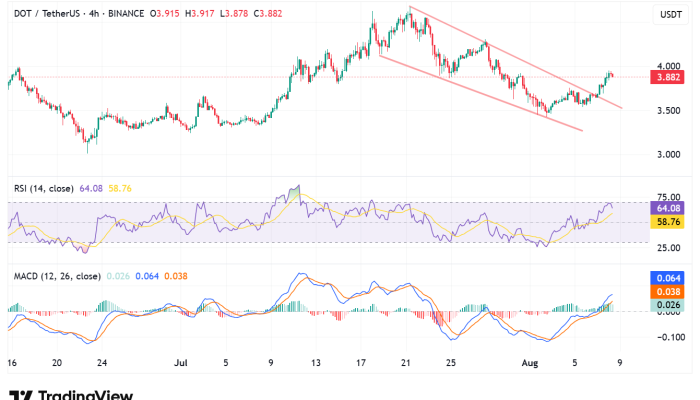Click the purple 64.08 RSI axis tag

point(667,208)
